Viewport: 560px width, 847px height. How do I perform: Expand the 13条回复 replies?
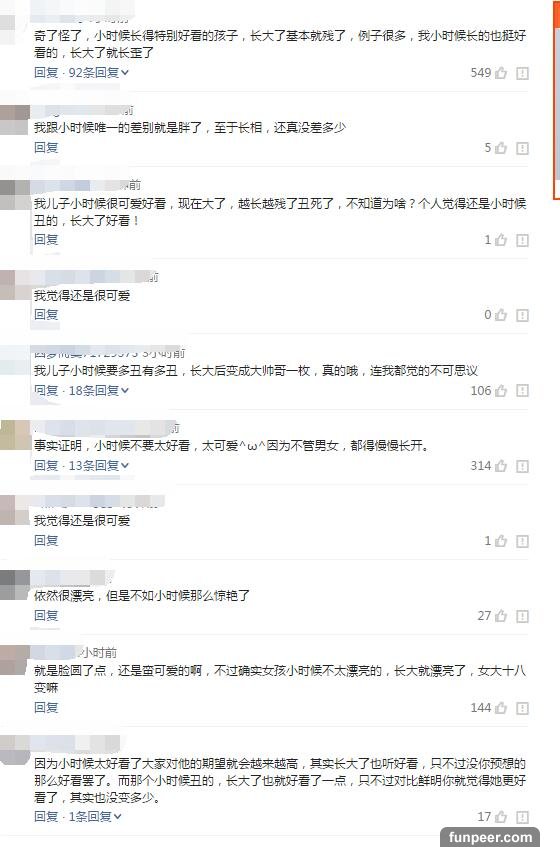point(98,465)
